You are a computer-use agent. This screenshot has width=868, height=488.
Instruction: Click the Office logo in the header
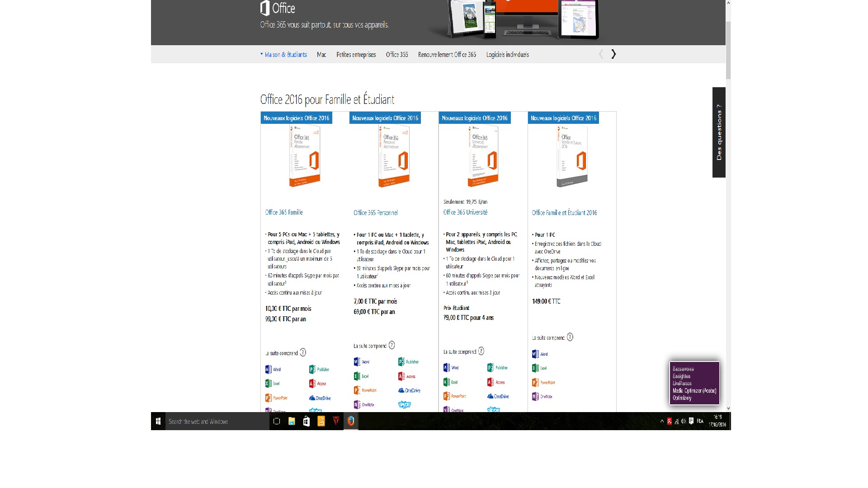point(278,8)
